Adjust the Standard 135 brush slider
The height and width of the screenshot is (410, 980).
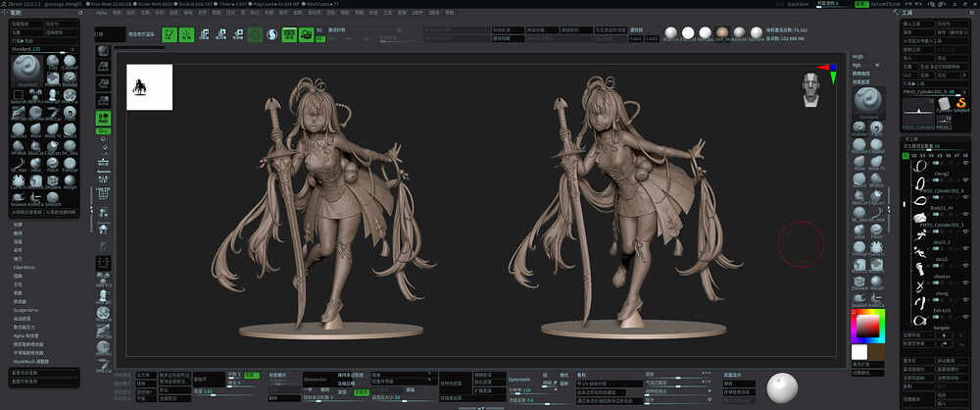click(x=44, y=48)
